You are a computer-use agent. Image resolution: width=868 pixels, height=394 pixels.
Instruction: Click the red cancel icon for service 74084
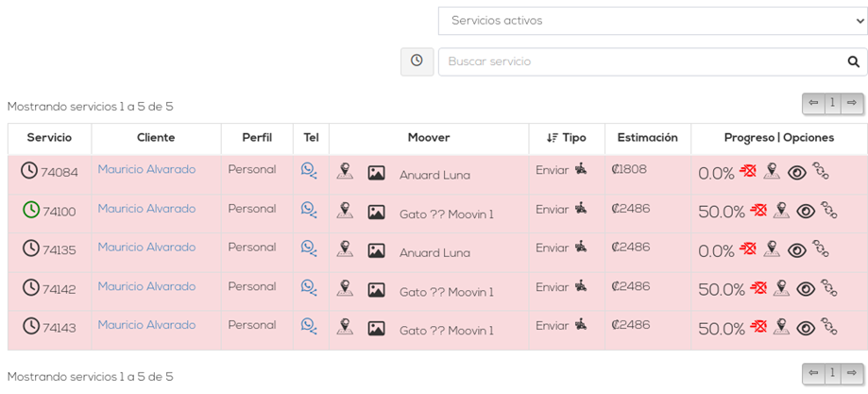coord(748,171)
